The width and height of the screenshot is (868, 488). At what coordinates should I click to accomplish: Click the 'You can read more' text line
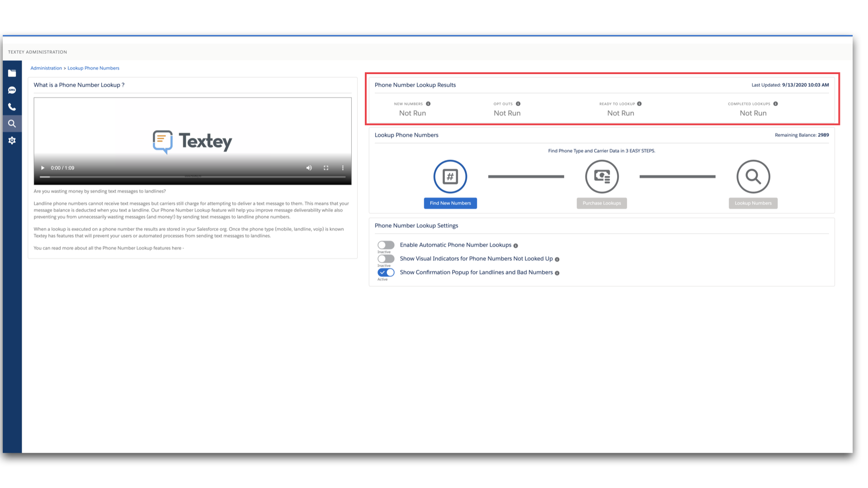pyautogui.click(x=109, y=248)
